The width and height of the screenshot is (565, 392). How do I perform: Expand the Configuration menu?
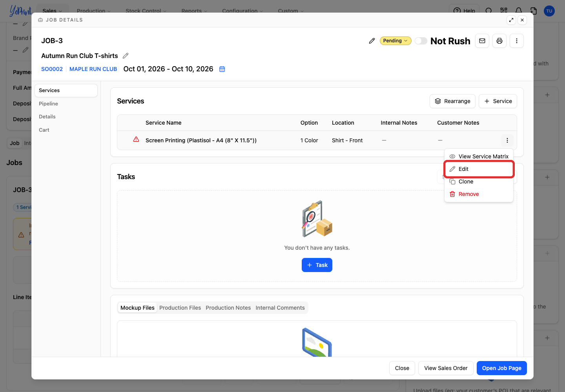coord(242,11)
